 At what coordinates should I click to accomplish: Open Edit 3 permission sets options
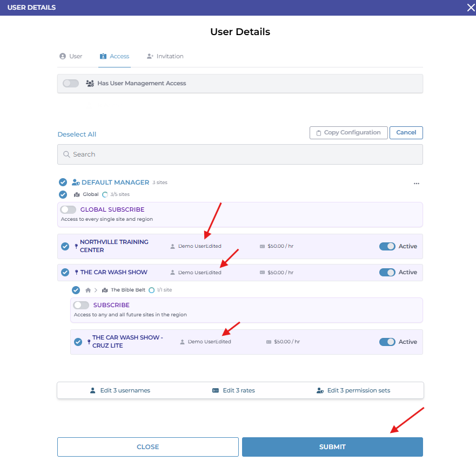coord(353,390)
